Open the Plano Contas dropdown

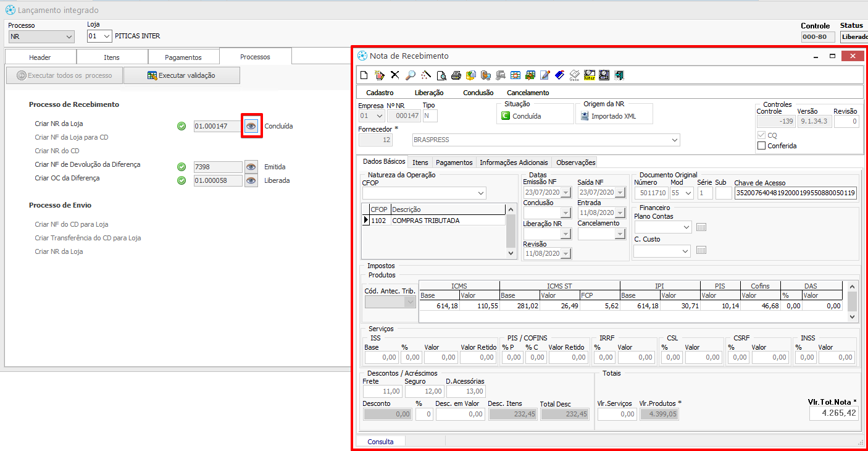click(x=685, y=227)
